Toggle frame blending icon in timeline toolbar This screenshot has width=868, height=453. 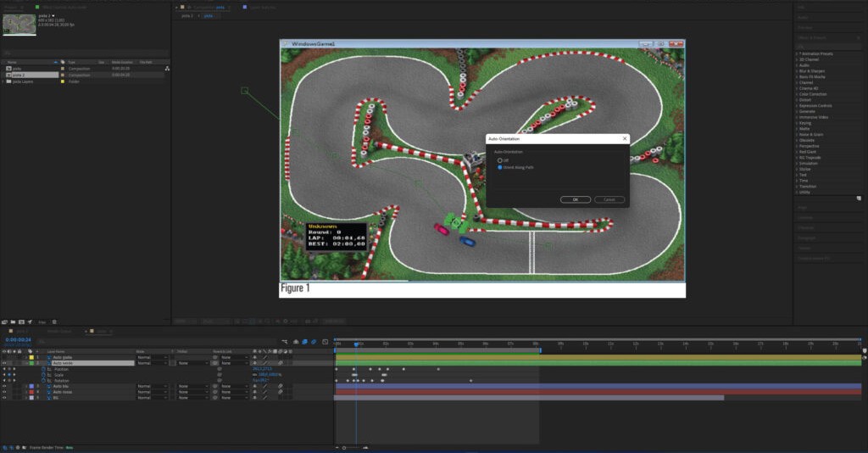point(304,342)
